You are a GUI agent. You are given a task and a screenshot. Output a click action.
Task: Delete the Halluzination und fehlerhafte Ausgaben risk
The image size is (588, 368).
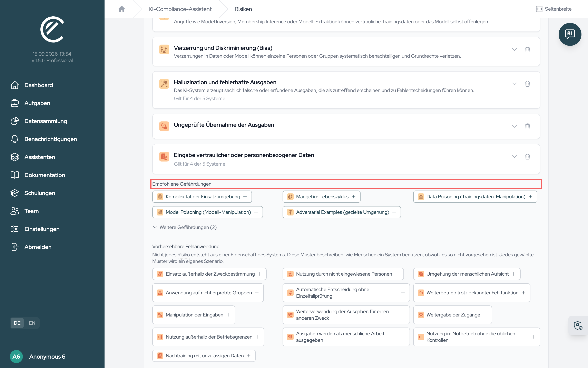(527, 84)
